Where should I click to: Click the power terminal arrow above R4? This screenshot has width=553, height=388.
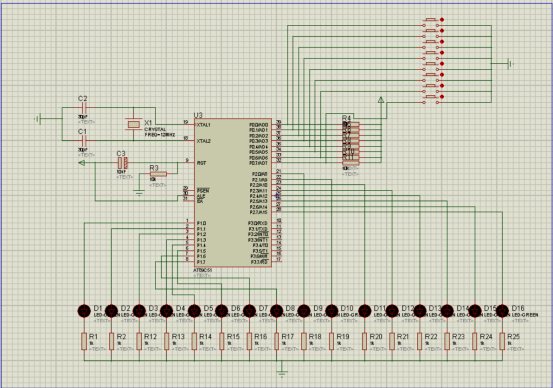click(x=381, y=100)
